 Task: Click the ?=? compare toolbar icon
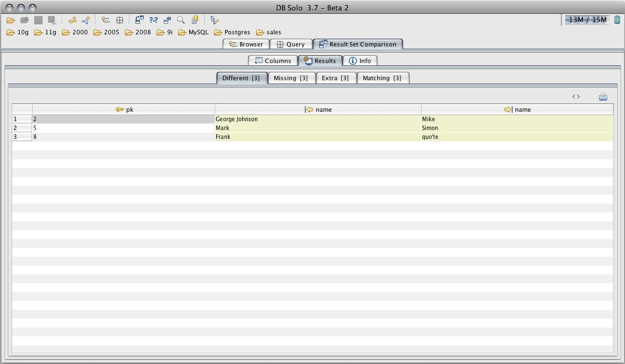[153, 20]
